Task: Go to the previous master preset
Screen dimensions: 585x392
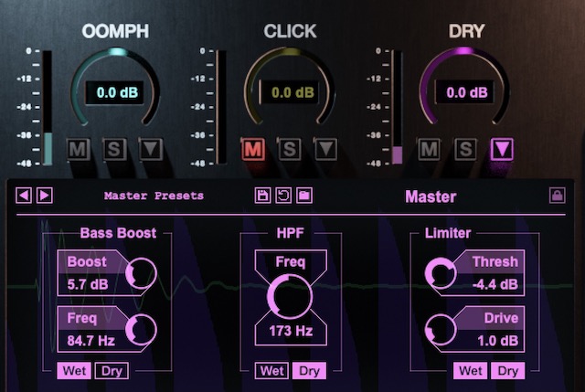Action: coord(24,196)
